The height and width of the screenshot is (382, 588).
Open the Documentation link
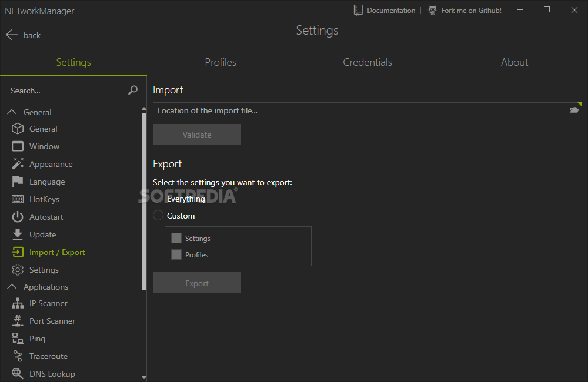pyautogui.click(x=391, y=11)
